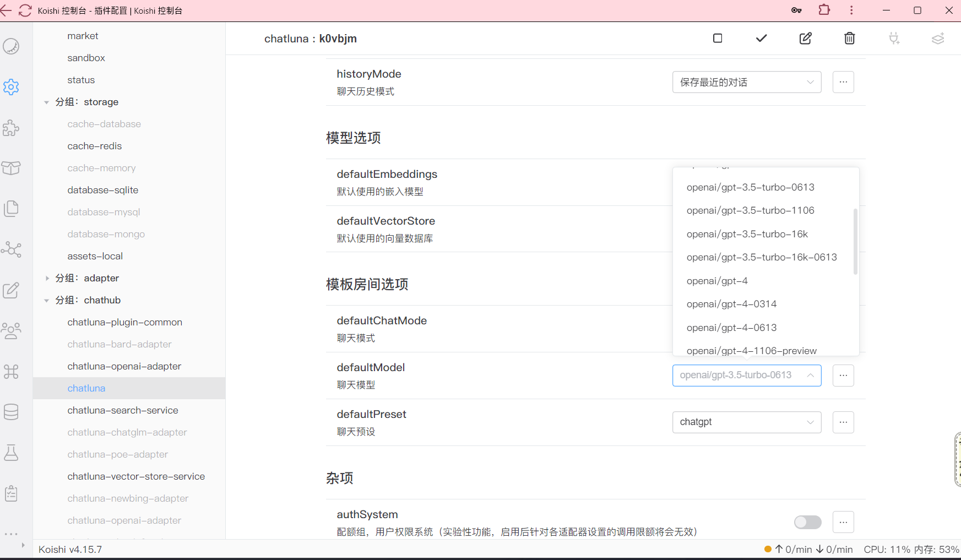Click the trash delete icon in plugin header
The height and width of the screenshot is (560, 961).
pos(849,38)
